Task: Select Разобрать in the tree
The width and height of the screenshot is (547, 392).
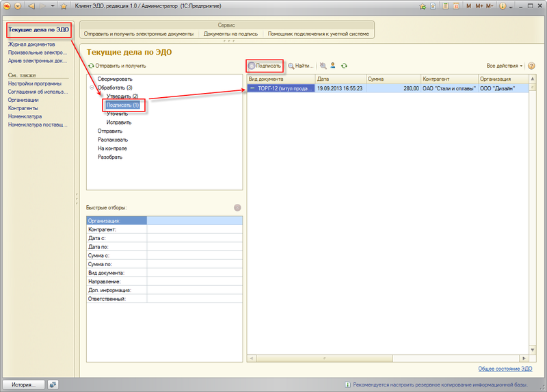Action: [110, 157]
